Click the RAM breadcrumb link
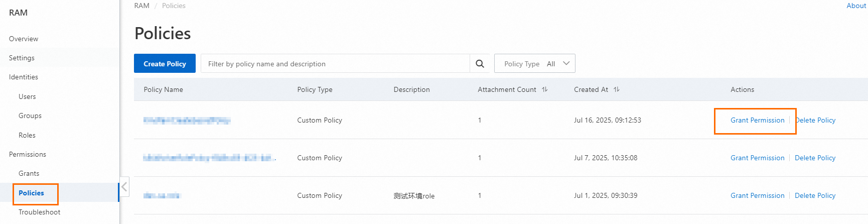The width and height of the screenshot is (868, 224). (x=141, y=6)
